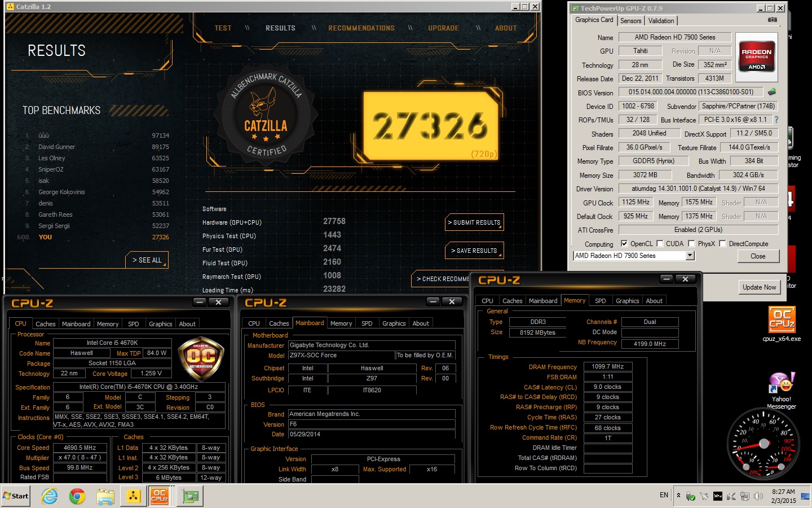
Task: Open Windows Explorer folder taskbar icon
Action: coord(105,496)
